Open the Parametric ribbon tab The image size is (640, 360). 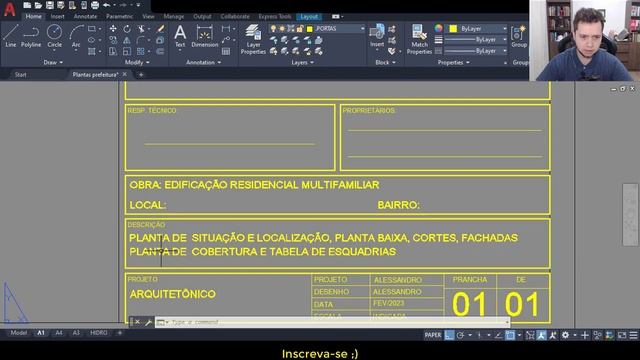[x=120, y=16]
